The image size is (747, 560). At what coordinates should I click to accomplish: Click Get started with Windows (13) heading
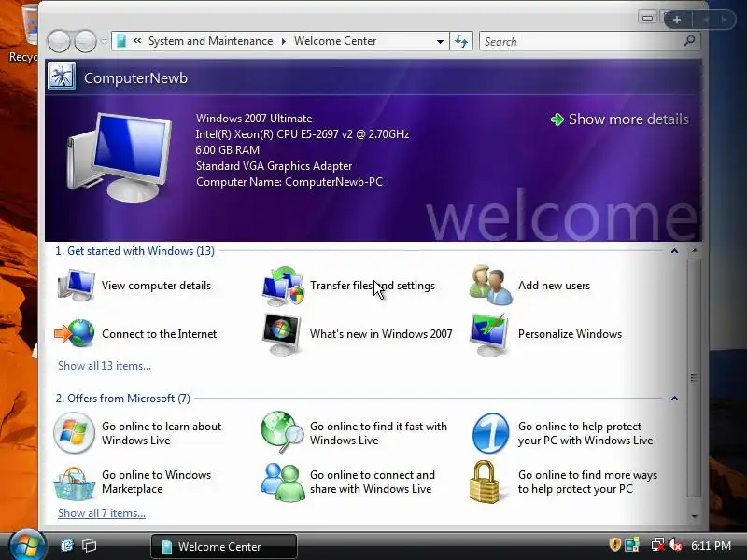[134, 251]
